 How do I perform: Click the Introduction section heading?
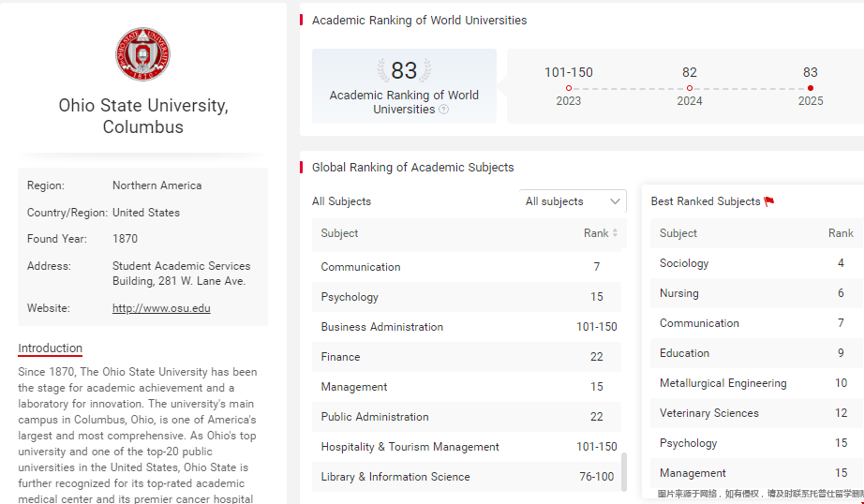tap(51, 348)
